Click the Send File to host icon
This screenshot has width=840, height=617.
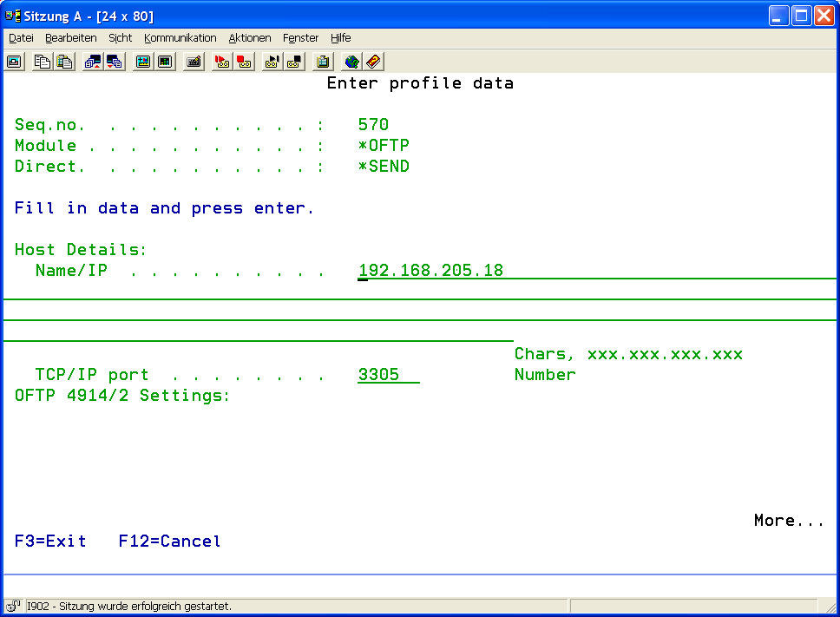click(93, 62)
